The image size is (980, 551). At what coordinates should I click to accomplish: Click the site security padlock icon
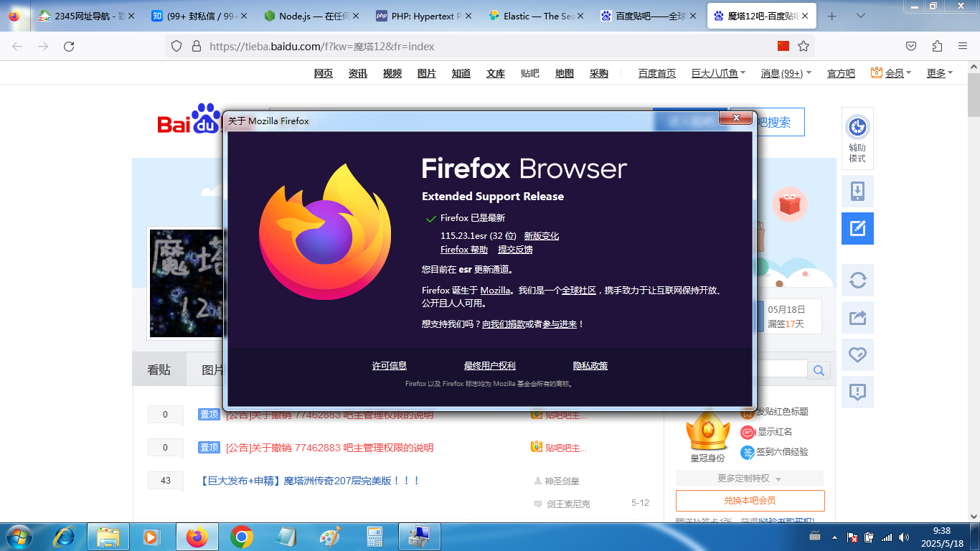coord(196,46)
